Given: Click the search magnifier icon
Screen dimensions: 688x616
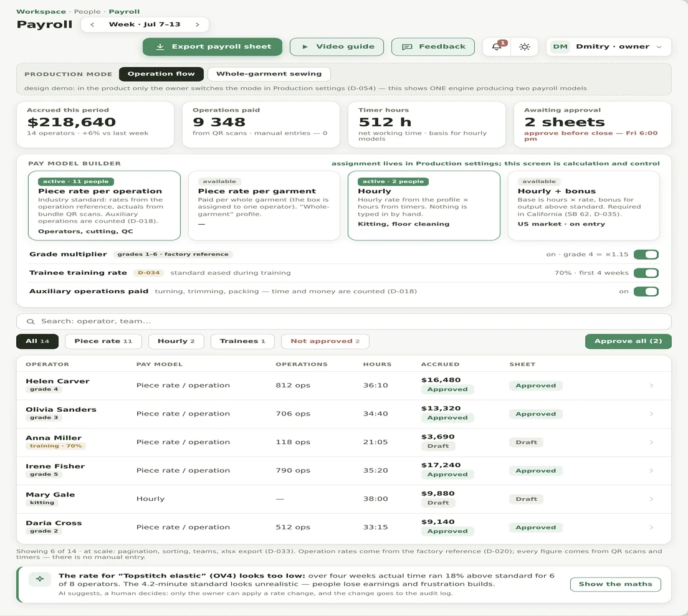Looking at the screenshot, I should (31, 321).
